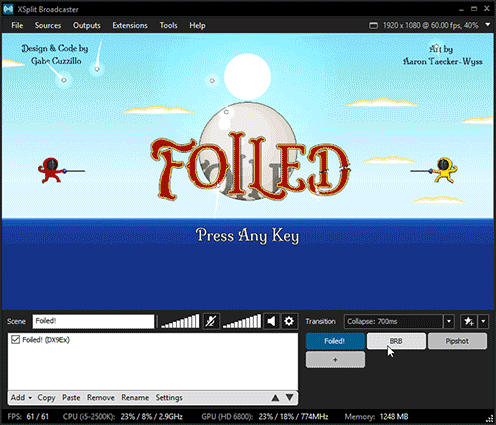Adjust the microphone volume level bars
Image resolution: width=496 pixels, height=425 pixels.
(180, 321)
